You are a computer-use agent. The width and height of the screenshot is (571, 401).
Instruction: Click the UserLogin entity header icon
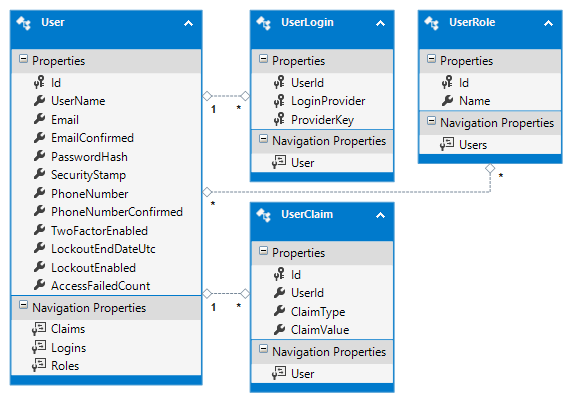pyautogui.click(x=264, y=23)
